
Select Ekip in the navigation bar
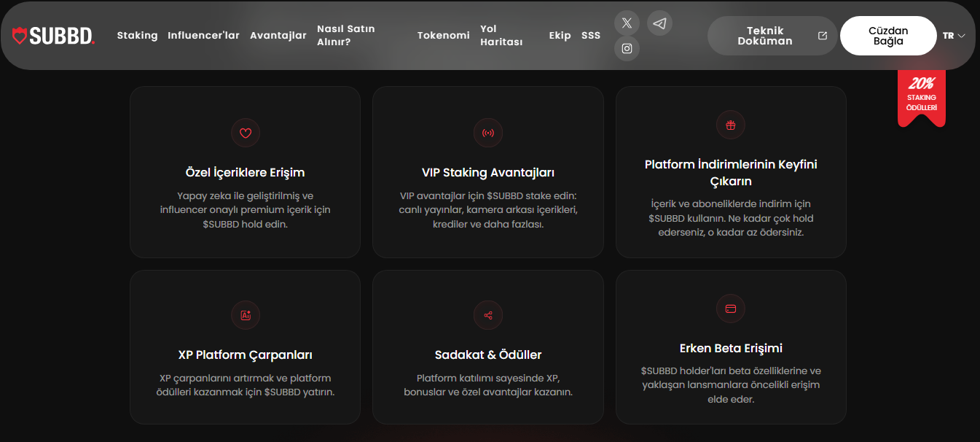[560, 35]
